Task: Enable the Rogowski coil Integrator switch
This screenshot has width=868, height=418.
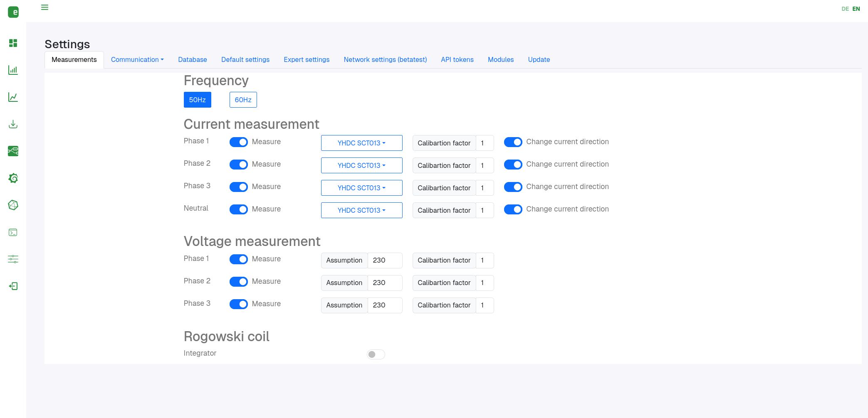Action: coord(376,354)
